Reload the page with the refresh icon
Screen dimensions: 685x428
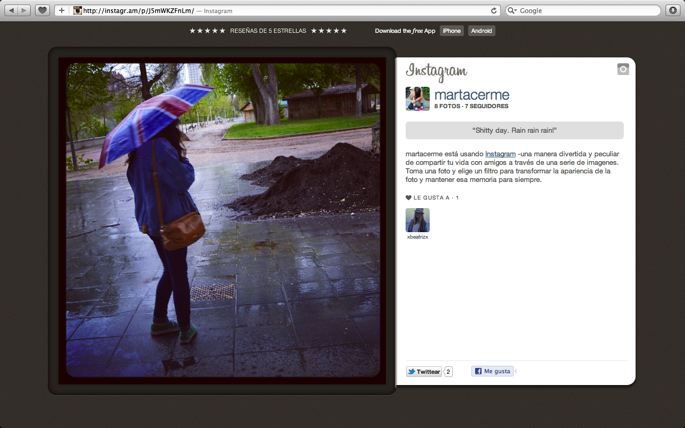(494, 10)
